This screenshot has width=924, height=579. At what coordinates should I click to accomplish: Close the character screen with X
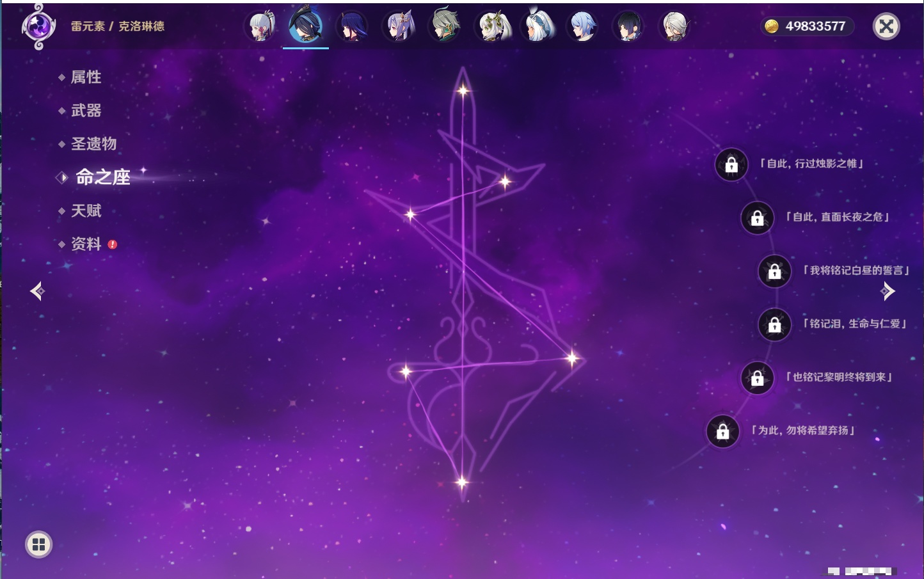886,26
